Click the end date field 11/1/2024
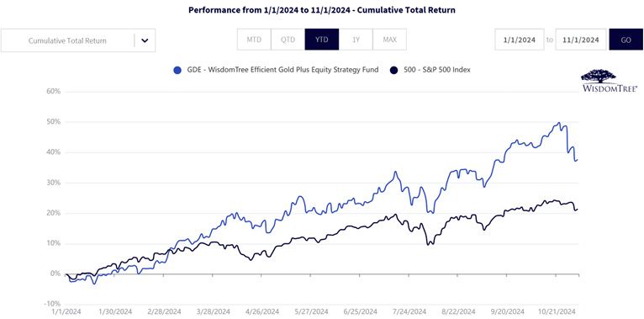Image resolution: width=644 pixels, height=319 pixels. pyautogui.click(x=581, y=40)
